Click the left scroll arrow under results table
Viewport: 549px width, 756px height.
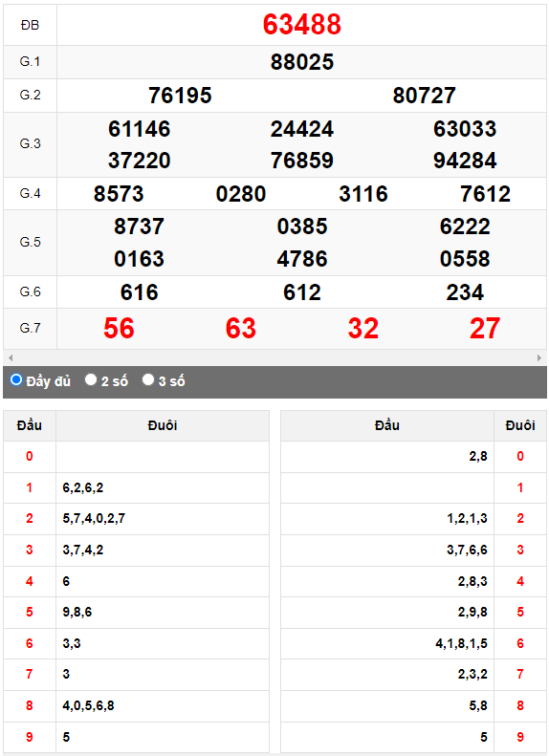(x=11, y=357)
